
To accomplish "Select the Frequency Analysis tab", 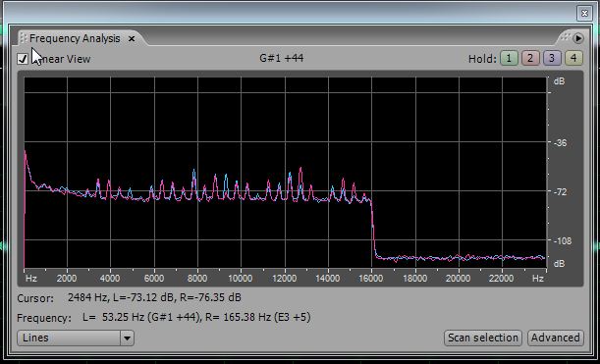I will 75,38.
